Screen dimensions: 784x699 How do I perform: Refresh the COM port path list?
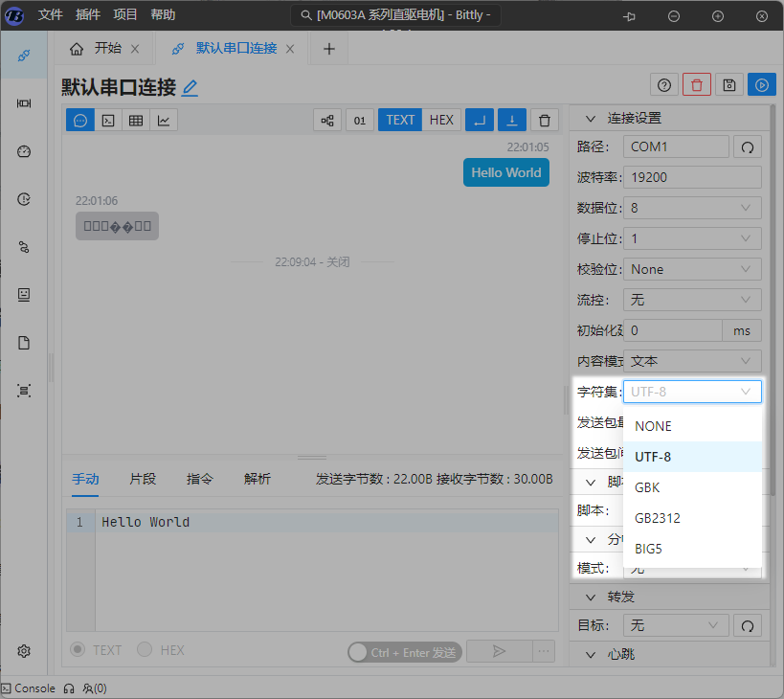coord(748,147)
